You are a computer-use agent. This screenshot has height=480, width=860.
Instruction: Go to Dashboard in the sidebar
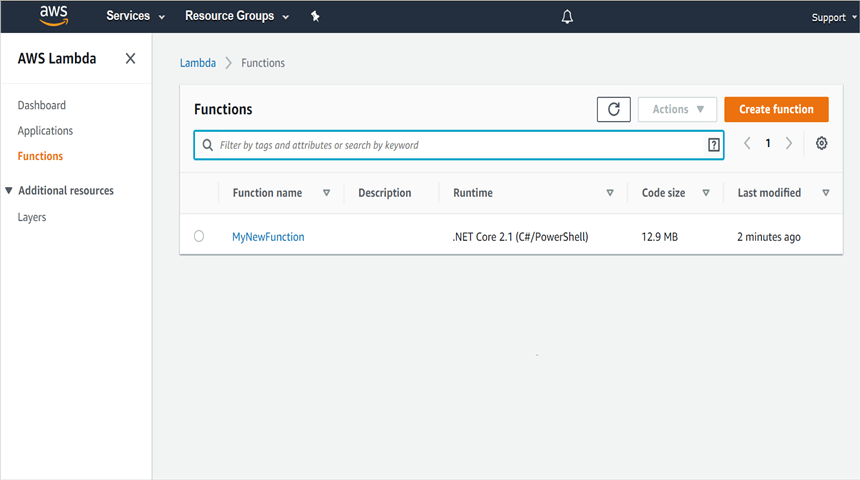click(42, 105)
